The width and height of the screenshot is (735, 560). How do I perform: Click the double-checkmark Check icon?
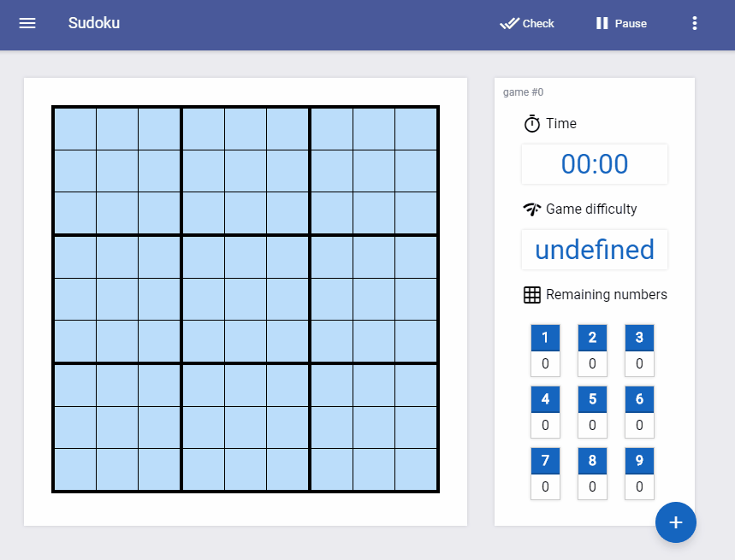click(511, 23)
